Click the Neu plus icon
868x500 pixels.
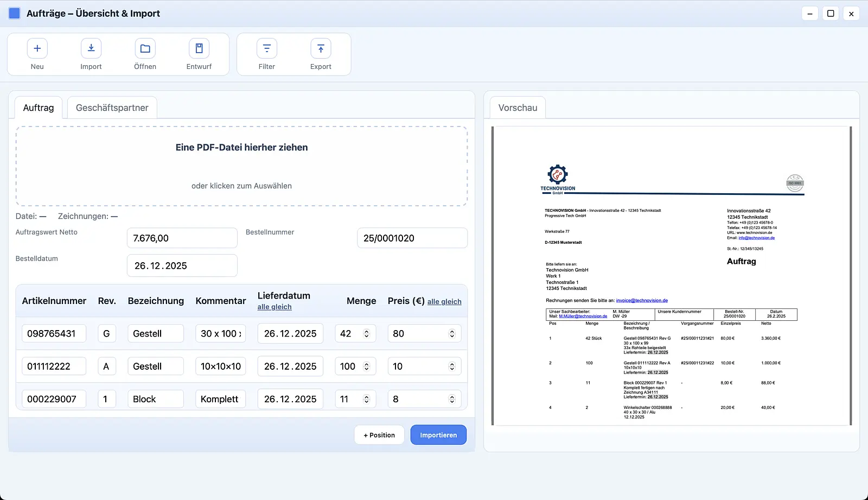[x=37, y=49]
